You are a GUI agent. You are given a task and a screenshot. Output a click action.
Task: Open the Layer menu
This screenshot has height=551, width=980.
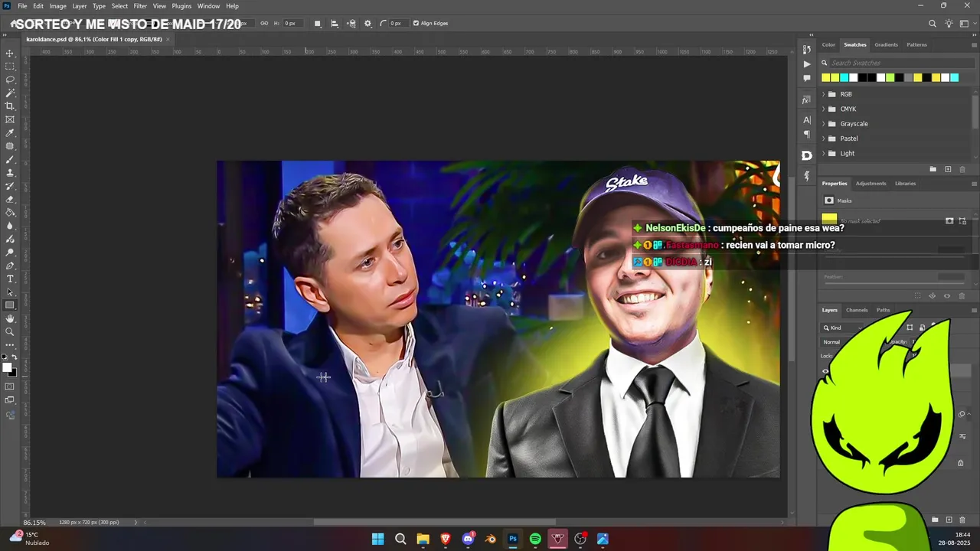coord(80,6)
